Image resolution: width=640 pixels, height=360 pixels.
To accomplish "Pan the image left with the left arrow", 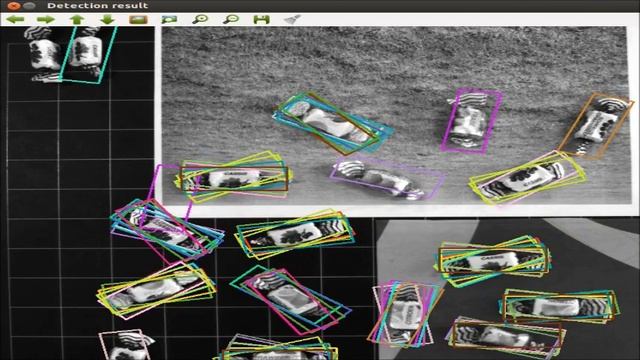I will pyautogui.click(x=16, y=19).
